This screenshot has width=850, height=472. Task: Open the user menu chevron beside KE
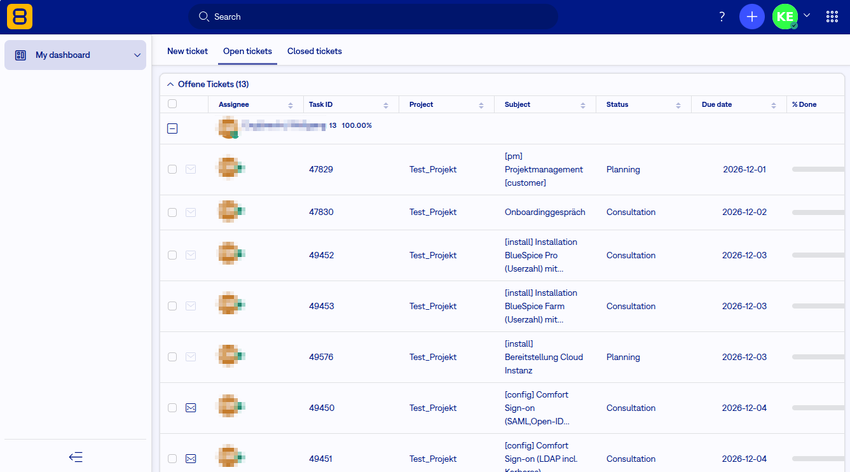click(x=807, y=16)
